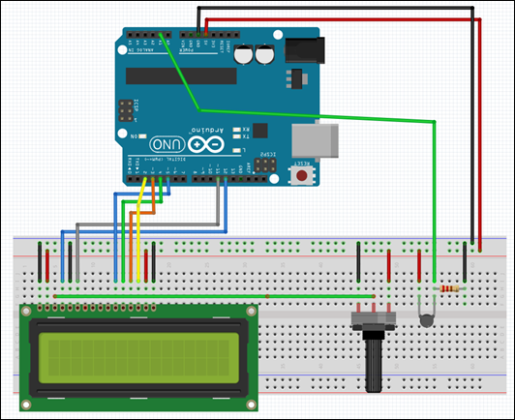Select the ICSP2 pin header
The height and width of the screenshot is (420, 515).
point(265,165)
